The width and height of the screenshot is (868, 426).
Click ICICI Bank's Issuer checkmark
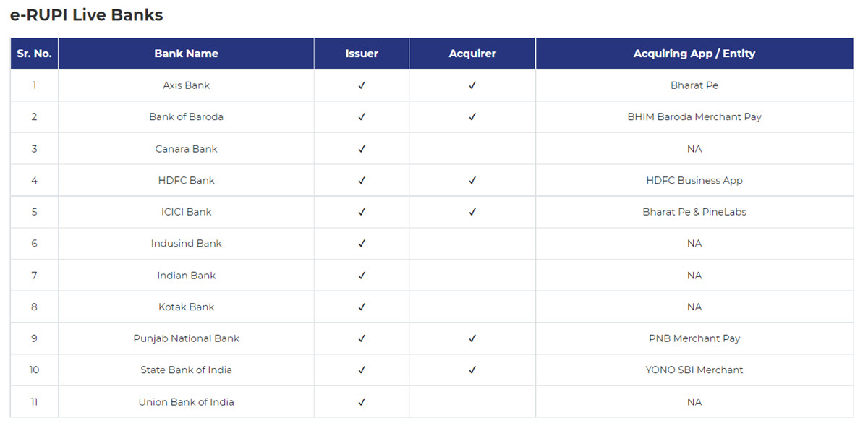(x=362, y=212)
